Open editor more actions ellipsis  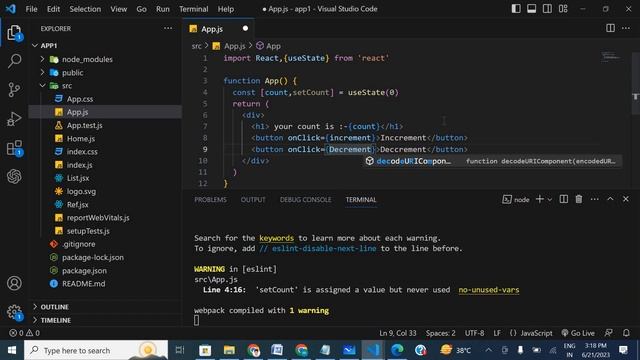(626, 28)
